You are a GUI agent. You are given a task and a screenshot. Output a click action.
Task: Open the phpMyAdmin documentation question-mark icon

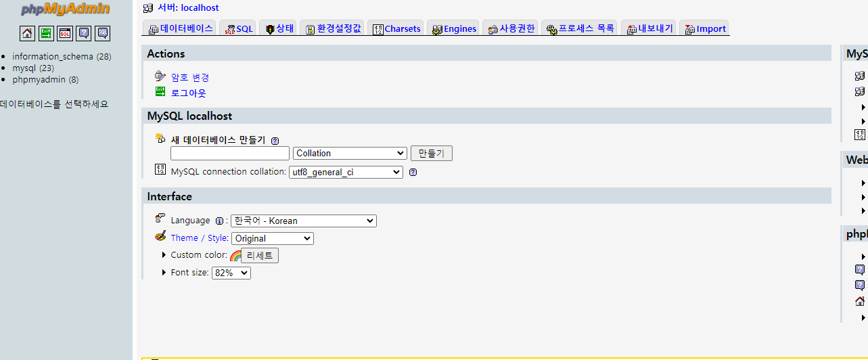point(84,33)
